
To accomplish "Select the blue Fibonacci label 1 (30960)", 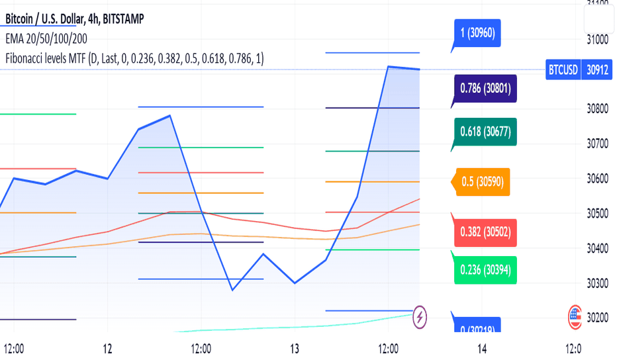I will (477, 33).
